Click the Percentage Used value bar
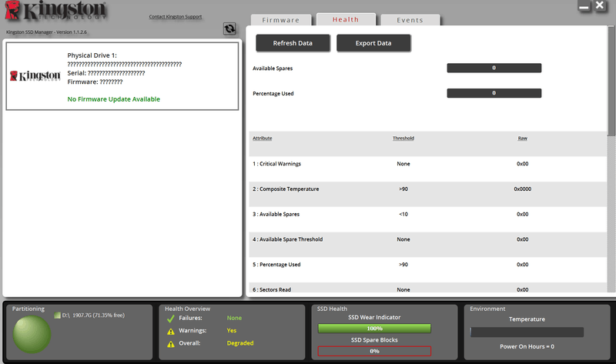The image size is (616, 364). pos(494,93)
